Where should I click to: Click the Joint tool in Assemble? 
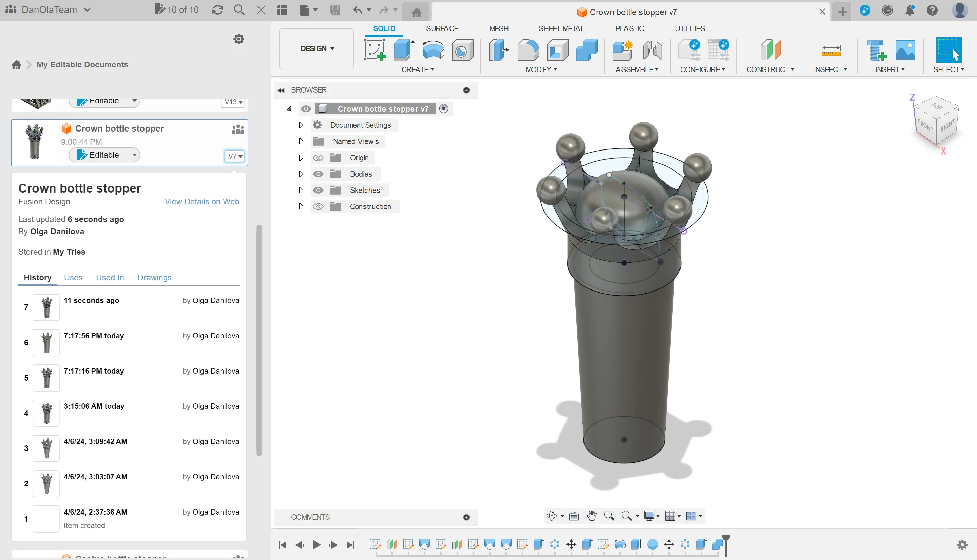click(x=652, y=50)
